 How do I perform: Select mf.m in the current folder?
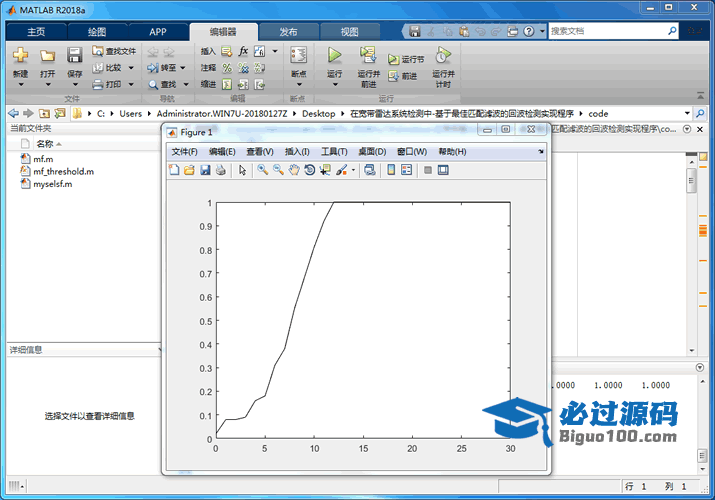[43, 159]
